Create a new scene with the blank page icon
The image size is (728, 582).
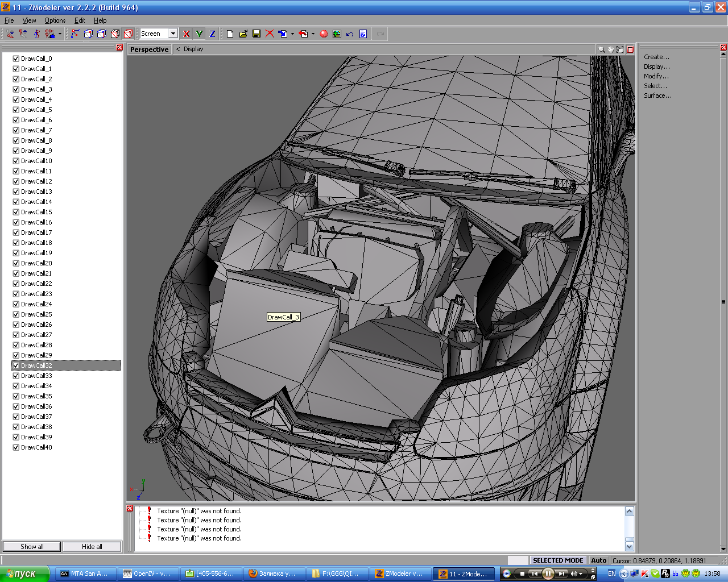pos(230,34)
